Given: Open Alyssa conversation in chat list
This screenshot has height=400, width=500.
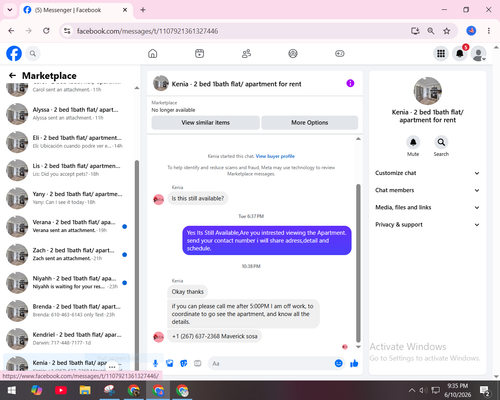Looking at the screenshot, I should [68, 114].
